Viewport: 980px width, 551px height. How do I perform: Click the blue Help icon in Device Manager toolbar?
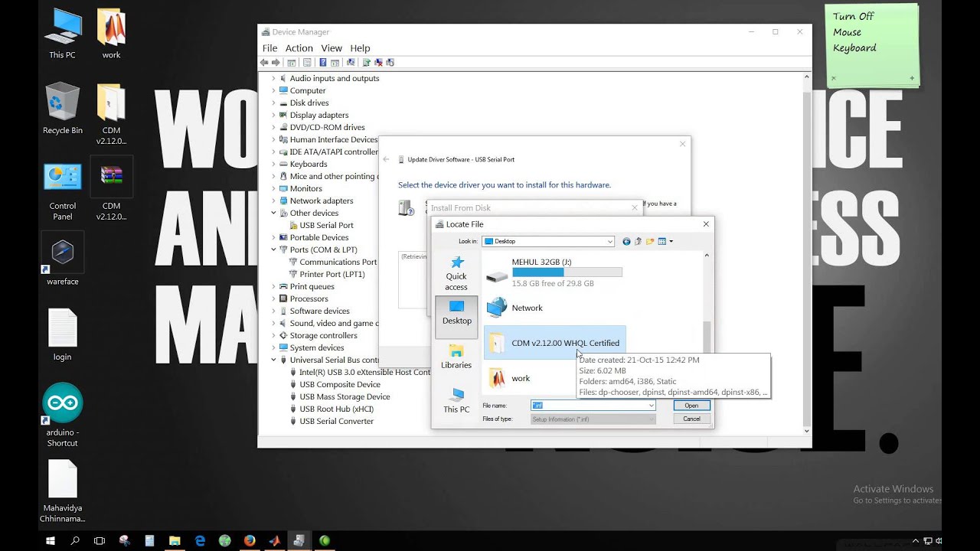point(323,63)
